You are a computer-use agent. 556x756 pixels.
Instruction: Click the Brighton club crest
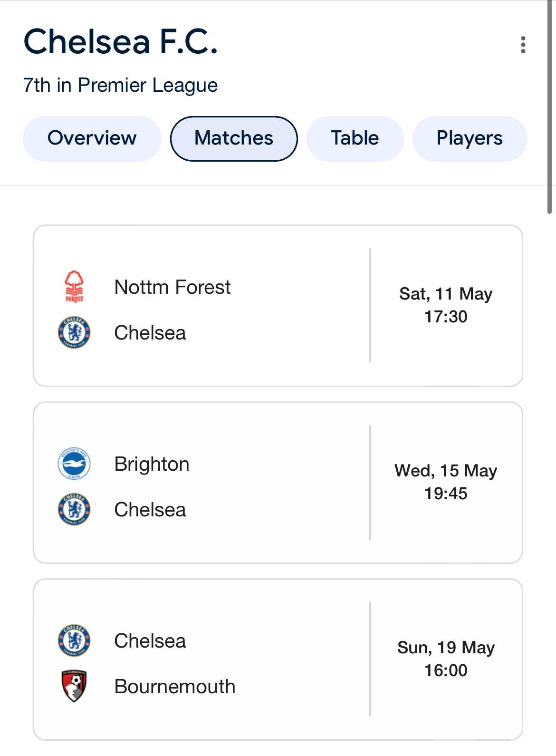(74, 464)
